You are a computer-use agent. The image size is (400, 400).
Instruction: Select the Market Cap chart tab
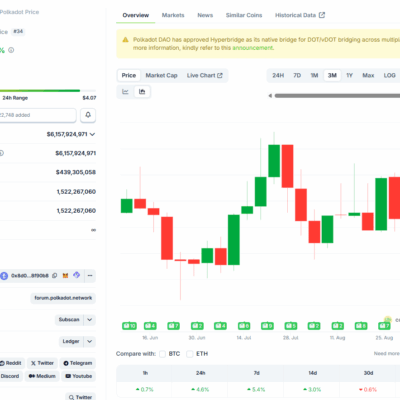click(161, 75)
